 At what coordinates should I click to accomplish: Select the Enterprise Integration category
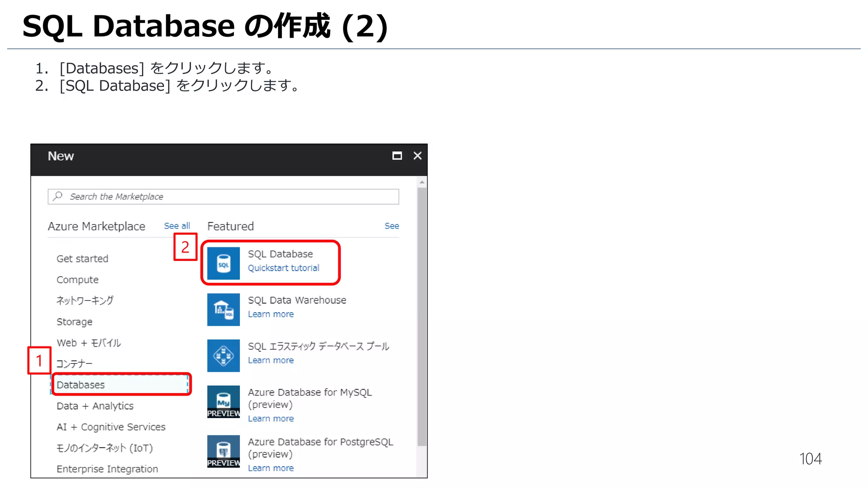[107, 469]
